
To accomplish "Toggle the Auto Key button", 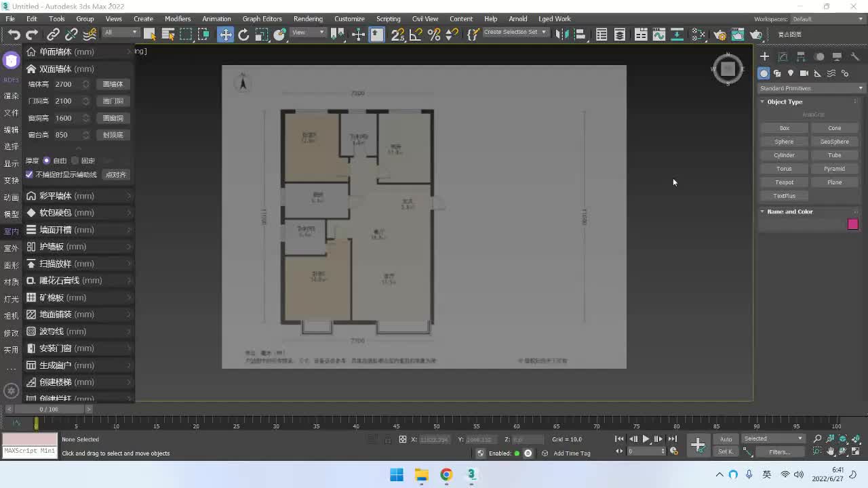I will coord(726,439).
